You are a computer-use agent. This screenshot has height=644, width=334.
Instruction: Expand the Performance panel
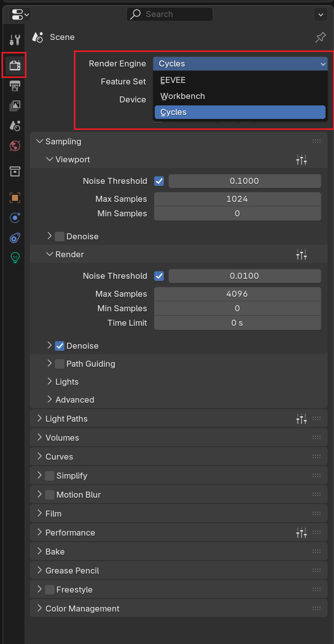pyautogui.click(x=40, y=533)
